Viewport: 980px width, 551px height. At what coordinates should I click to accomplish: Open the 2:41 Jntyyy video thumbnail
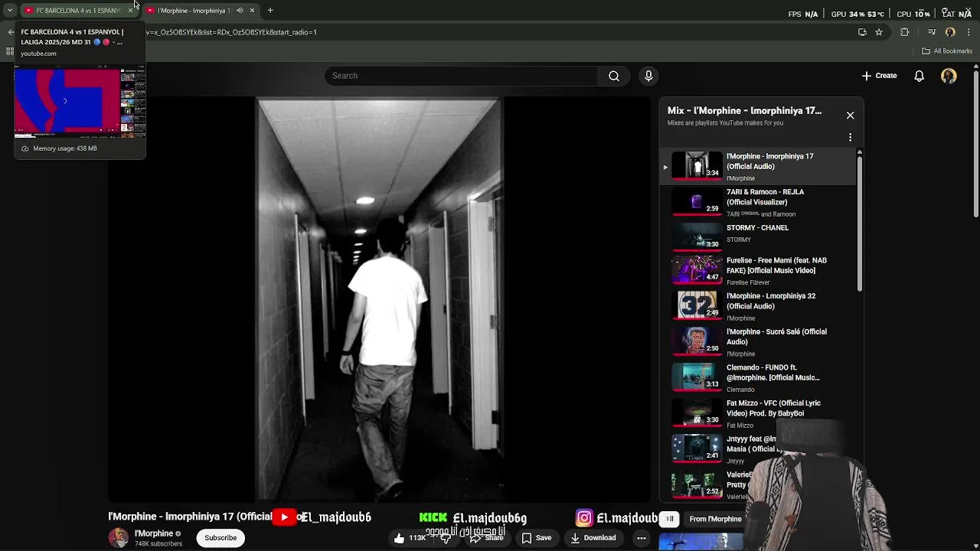(697, 449)
